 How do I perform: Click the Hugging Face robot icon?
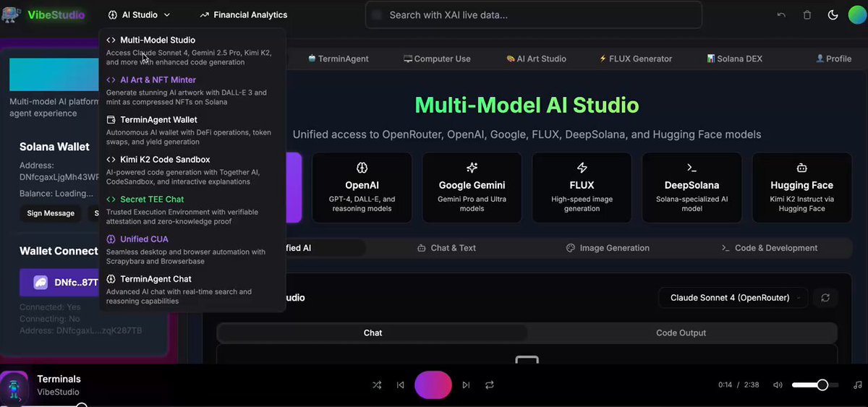[801, 168]
